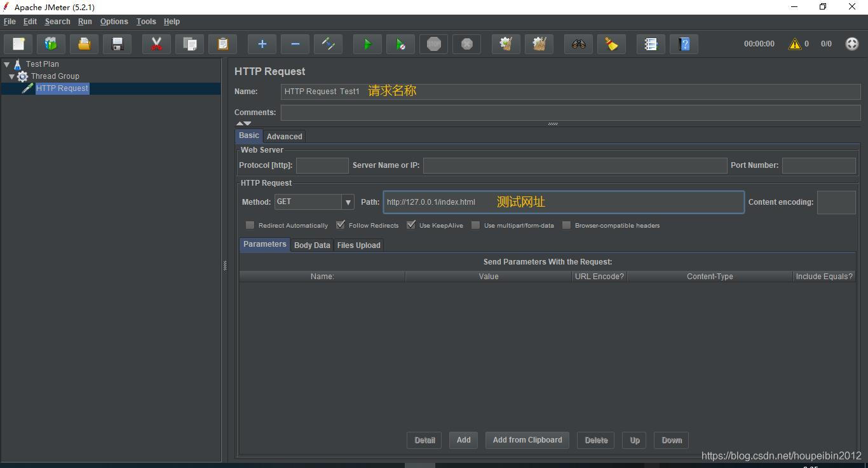Click the Shutdown test icon

click(466, 44)
